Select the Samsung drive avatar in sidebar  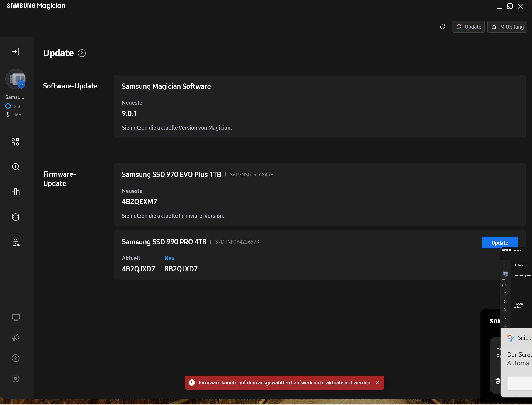[16, 79]
